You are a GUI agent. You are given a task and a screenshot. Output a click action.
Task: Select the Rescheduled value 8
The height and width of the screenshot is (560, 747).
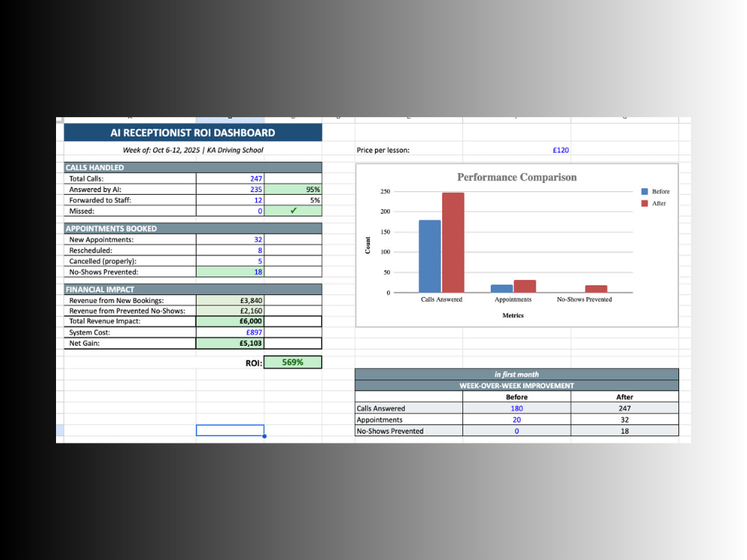pyautogui.click(x=230, y=250)
